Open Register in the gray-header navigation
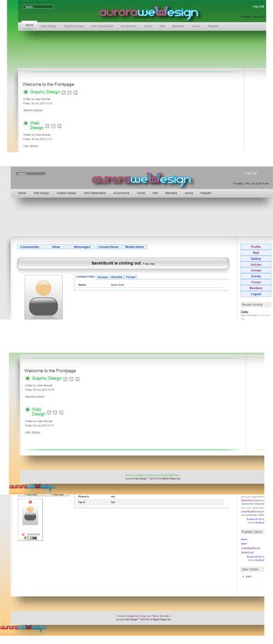 pos(206,192)
